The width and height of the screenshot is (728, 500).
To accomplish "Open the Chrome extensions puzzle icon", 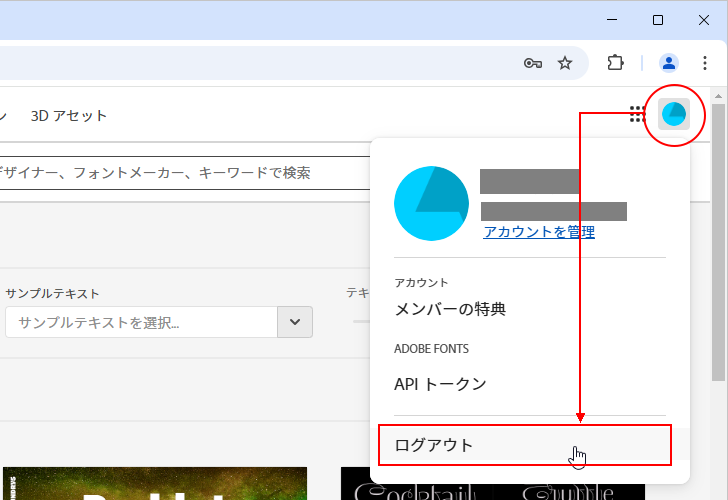I will (615, 63).
